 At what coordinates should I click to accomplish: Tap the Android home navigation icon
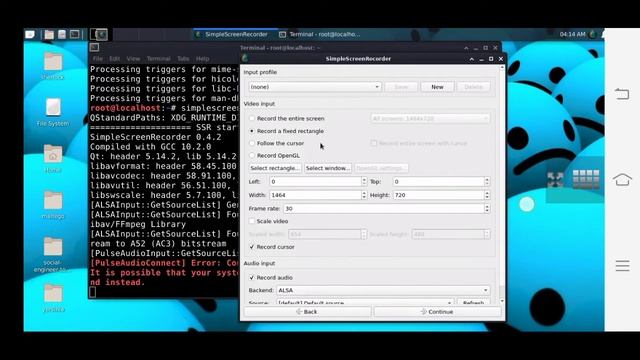coord(622,179)
